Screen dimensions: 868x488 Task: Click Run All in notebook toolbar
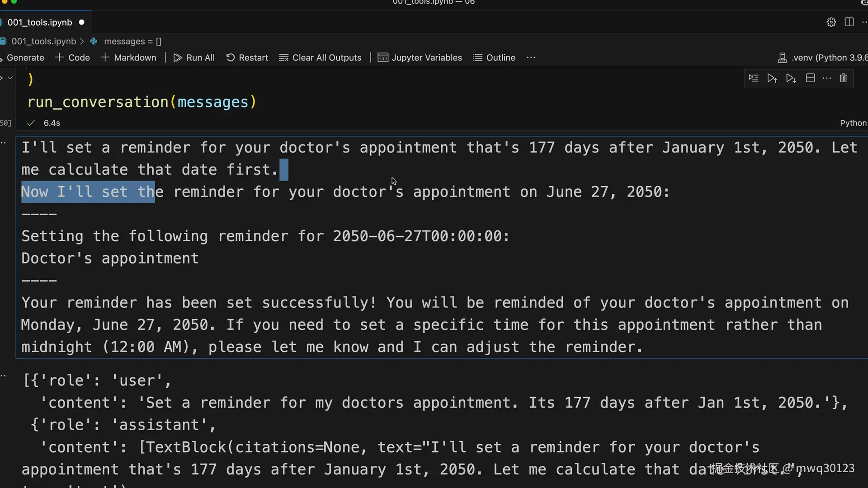tap(194, 57)
